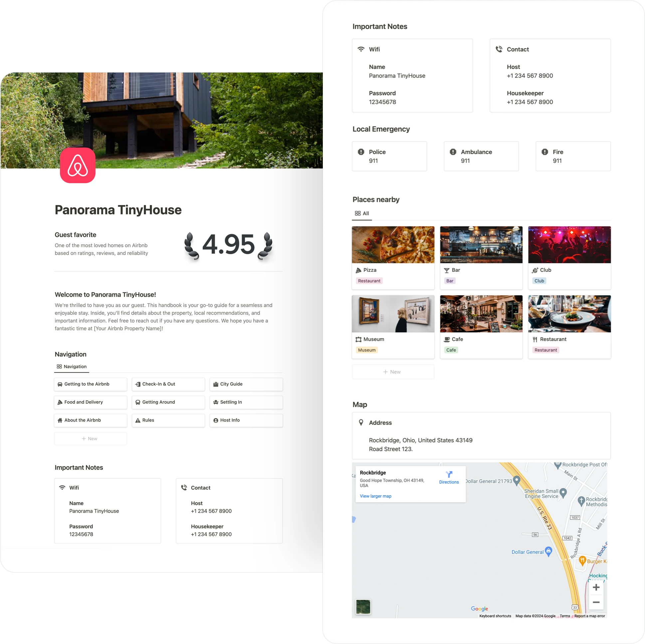Toggle the Cafe category tag

click(x=451, y=350)
